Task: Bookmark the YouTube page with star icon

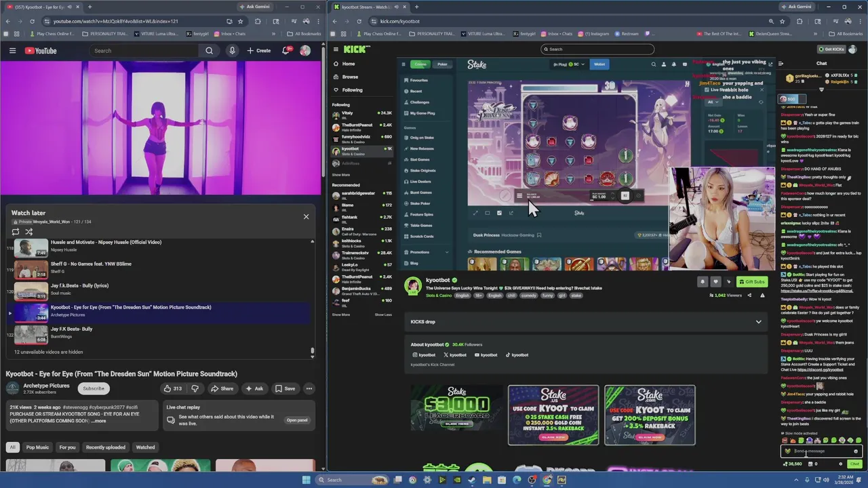Action: [240, 21]
